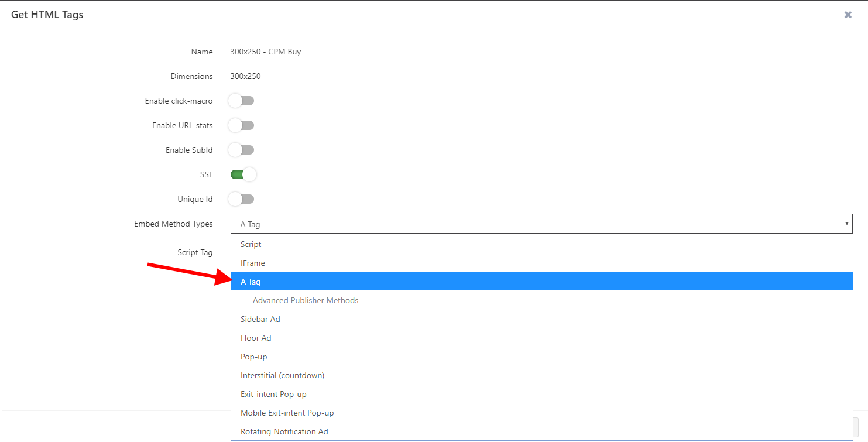868x442 pixels.
Task: Select IFrame embed method option
Action: 542,263
